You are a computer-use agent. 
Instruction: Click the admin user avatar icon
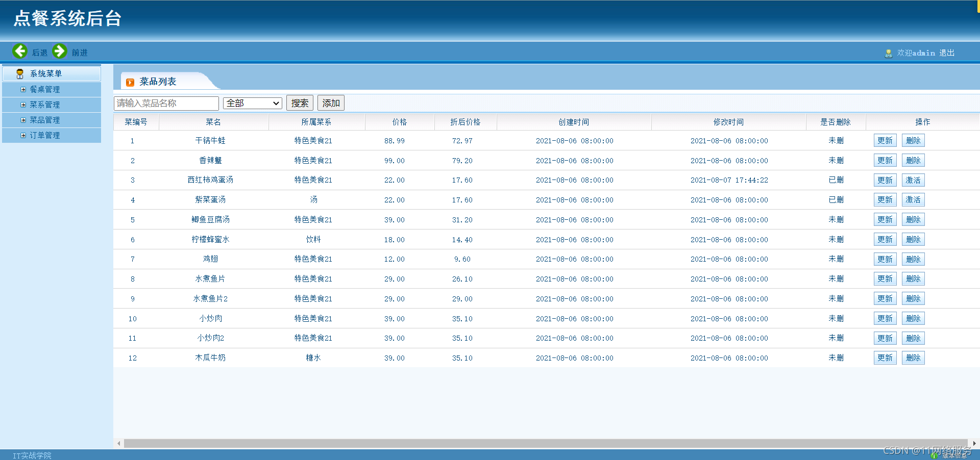coord(888,53)
